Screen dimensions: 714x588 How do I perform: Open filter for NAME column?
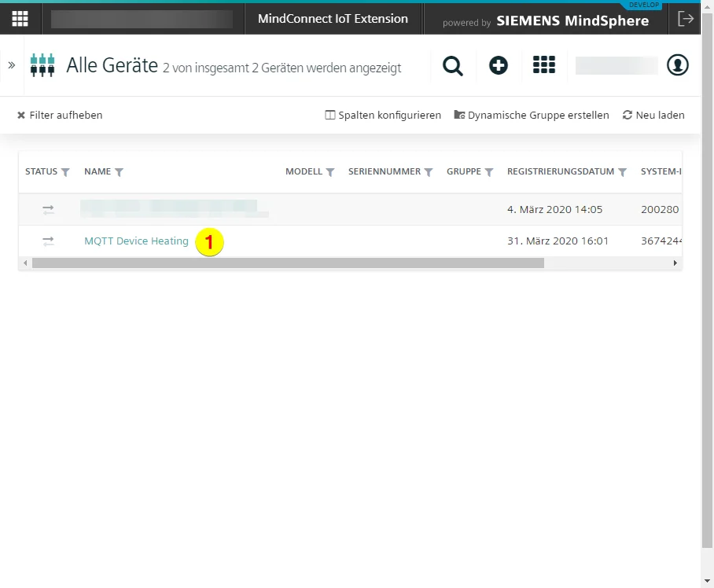[119, 172]
